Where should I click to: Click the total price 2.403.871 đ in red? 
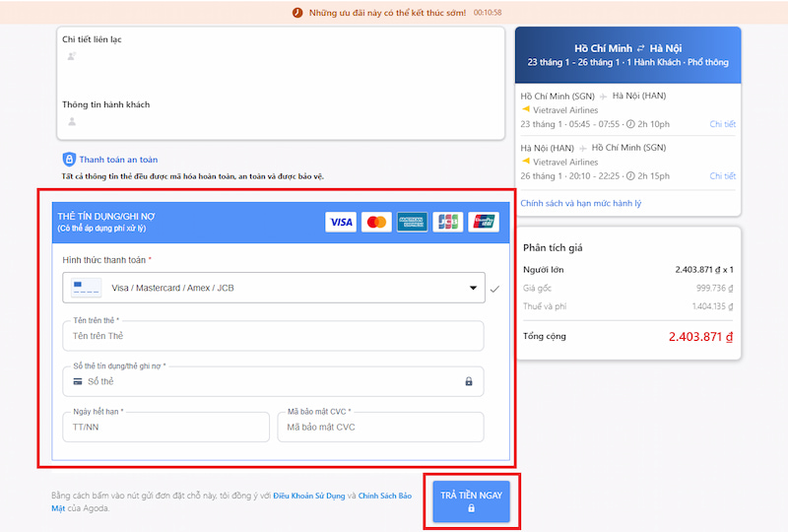(700, 336)
